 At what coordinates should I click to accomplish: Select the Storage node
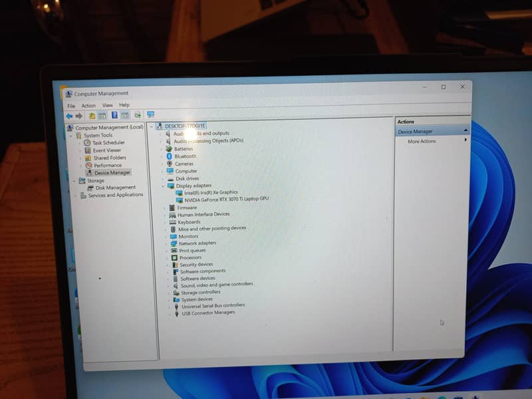pos(95,181)
